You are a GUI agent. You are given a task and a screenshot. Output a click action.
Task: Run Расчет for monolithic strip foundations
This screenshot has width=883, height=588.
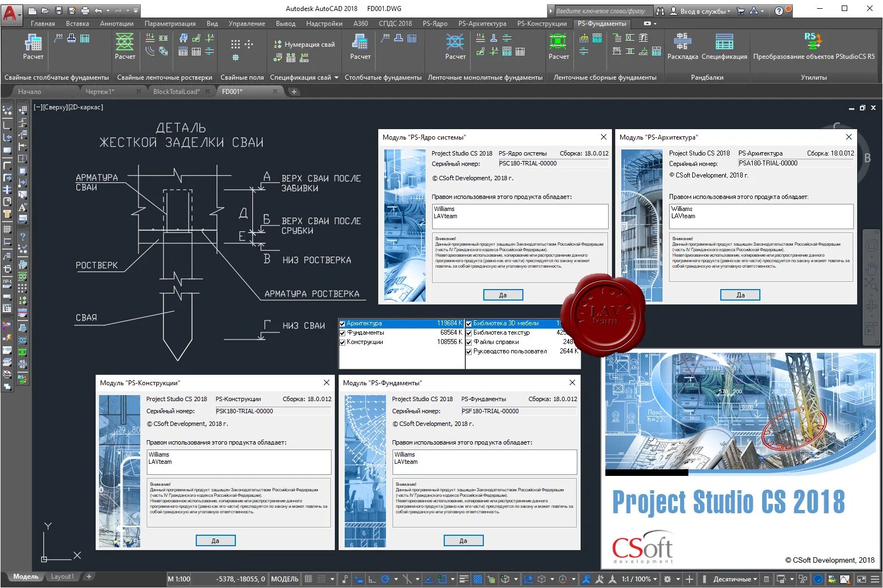tap(455, 46)
